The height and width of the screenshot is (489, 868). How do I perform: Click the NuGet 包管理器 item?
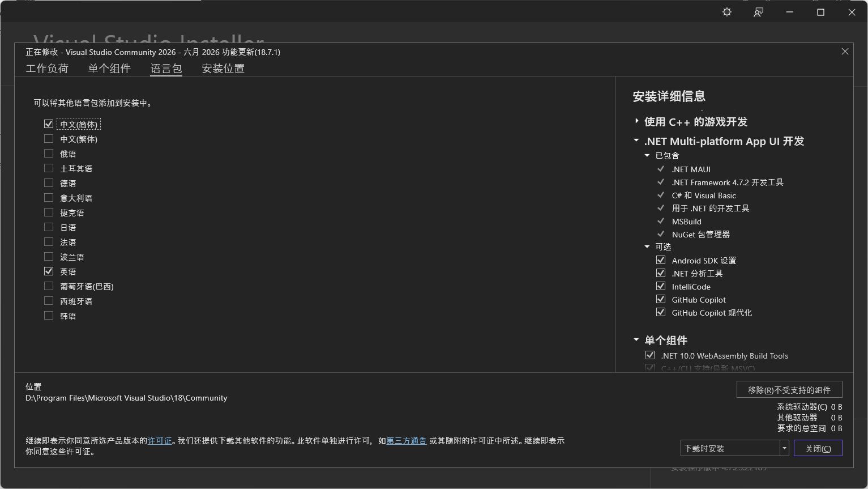(x=700, y=234)
